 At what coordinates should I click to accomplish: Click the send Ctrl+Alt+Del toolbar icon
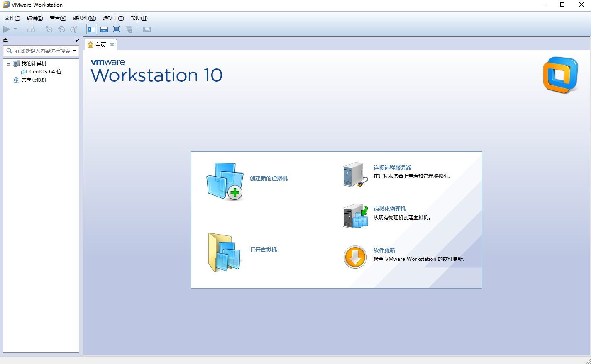31,29
